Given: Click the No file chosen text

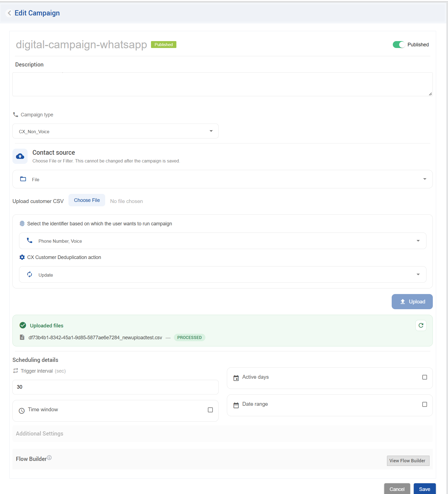Looking at the screenshot, I should [x=126, y=201].
